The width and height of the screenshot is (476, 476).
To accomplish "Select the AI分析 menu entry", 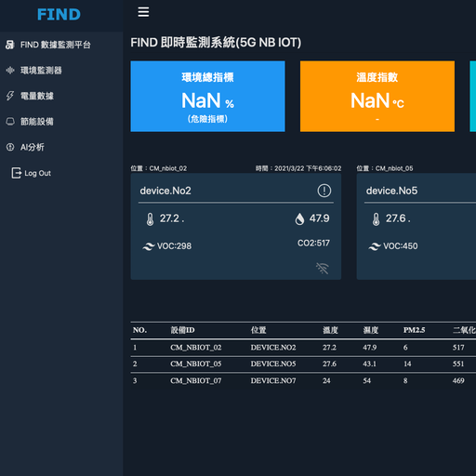I will [33, 147].
